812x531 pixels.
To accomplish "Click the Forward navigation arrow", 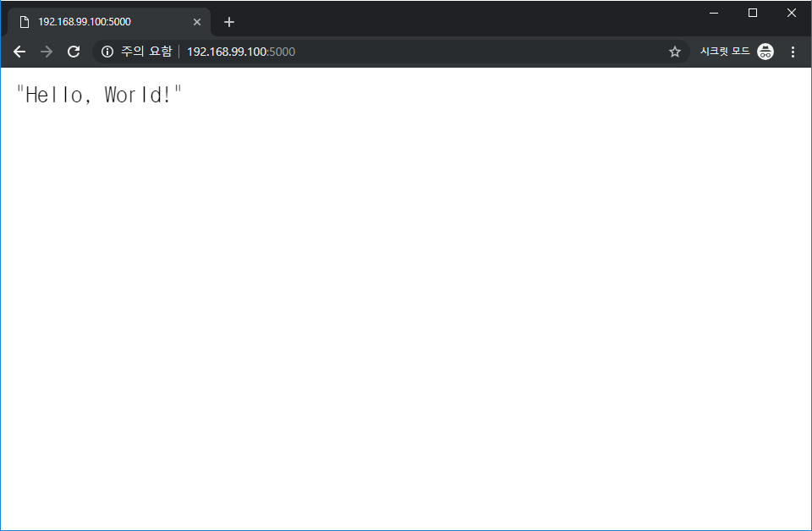I will point(47,52).
